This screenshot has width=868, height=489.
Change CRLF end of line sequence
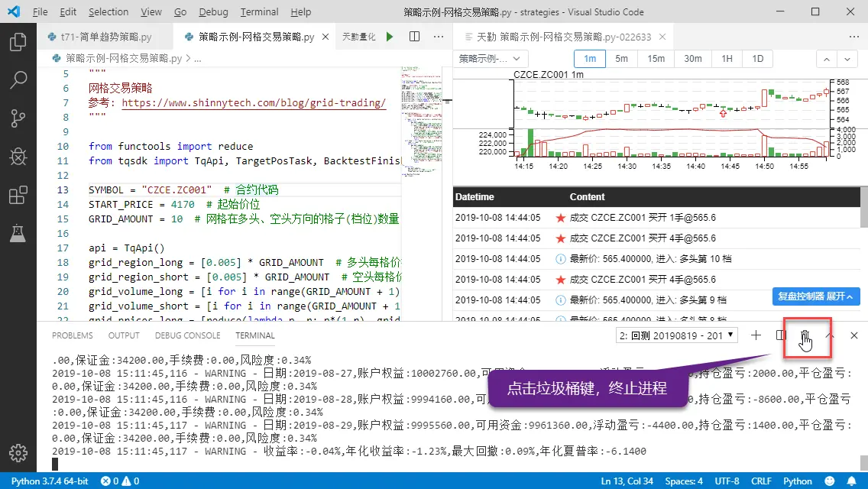(x=760, y=481)
